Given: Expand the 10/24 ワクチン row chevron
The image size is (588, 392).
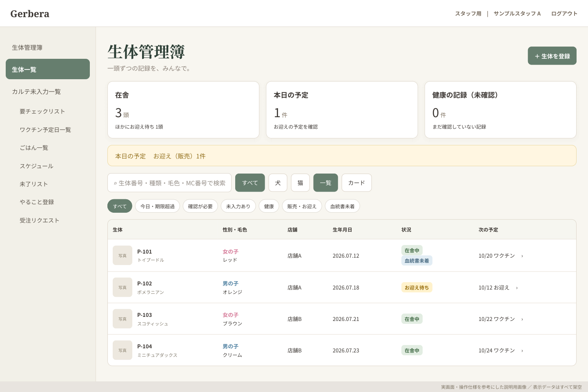Looking at the screenshot, I should [x=522, y=351].
